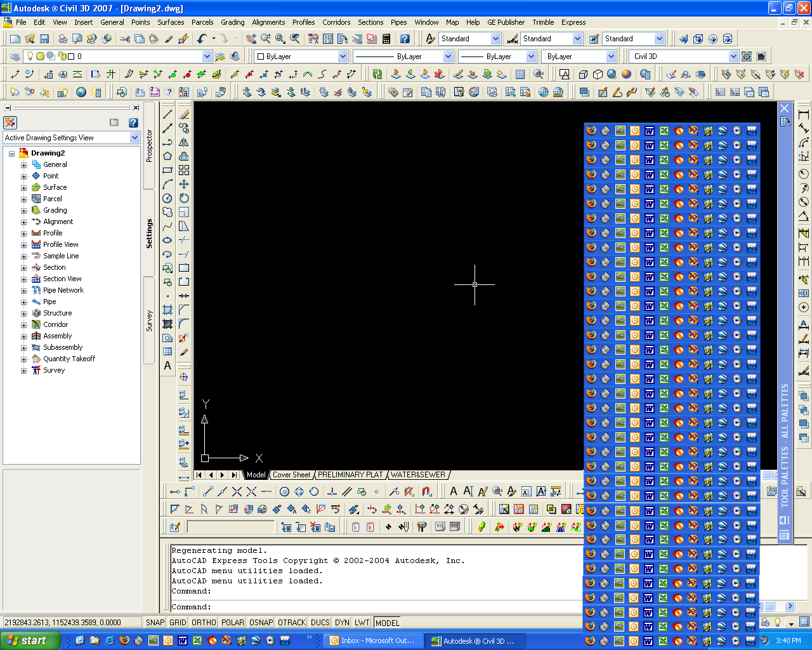Toggle DYN dynamic input
The image size is (812, 650).
342,623
